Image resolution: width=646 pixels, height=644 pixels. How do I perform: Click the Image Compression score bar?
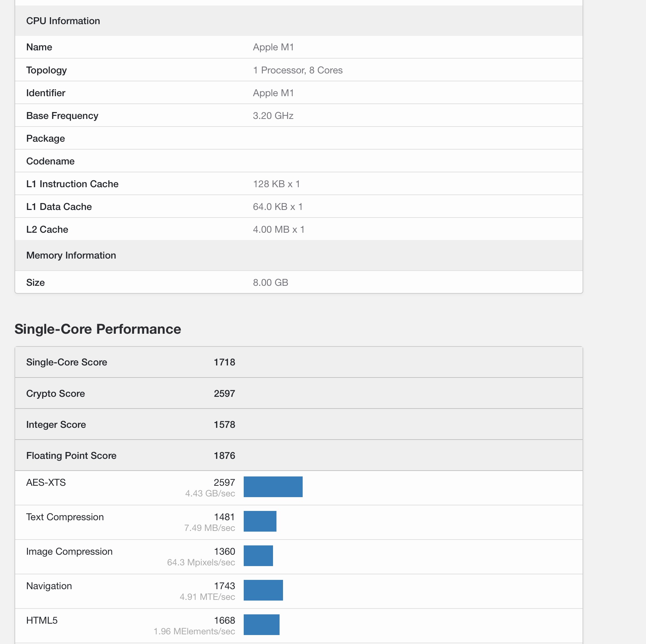[x=258, y=556]
